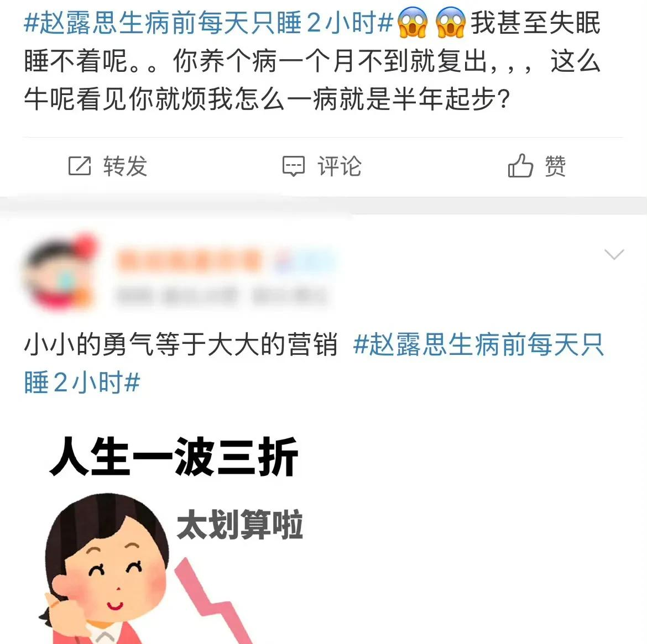Expand the chevron menu on the second post

tap(614, 254)
